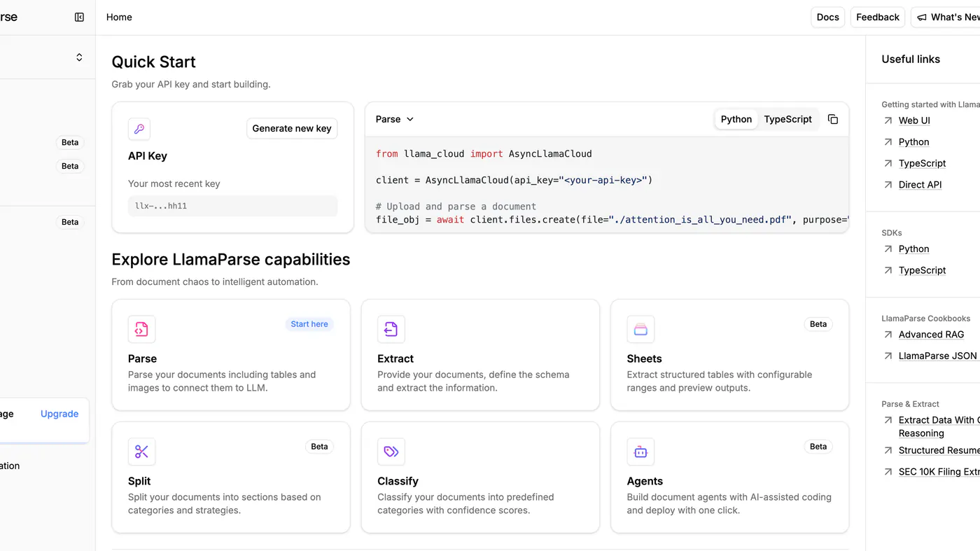Copy the code snippet to clipboard
Viewport: 980px width, 551px height.
(832, 119)
